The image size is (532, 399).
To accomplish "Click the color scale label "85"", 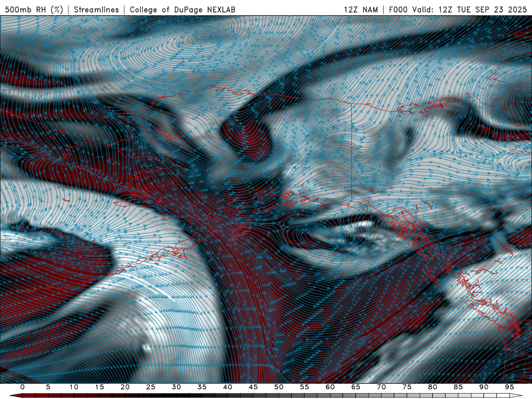I will tap(458, 387).
